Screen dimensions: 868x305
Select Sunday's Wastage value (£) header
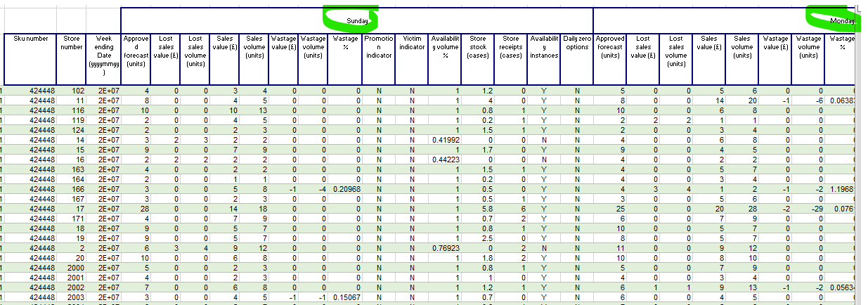(x=283, y=59)
